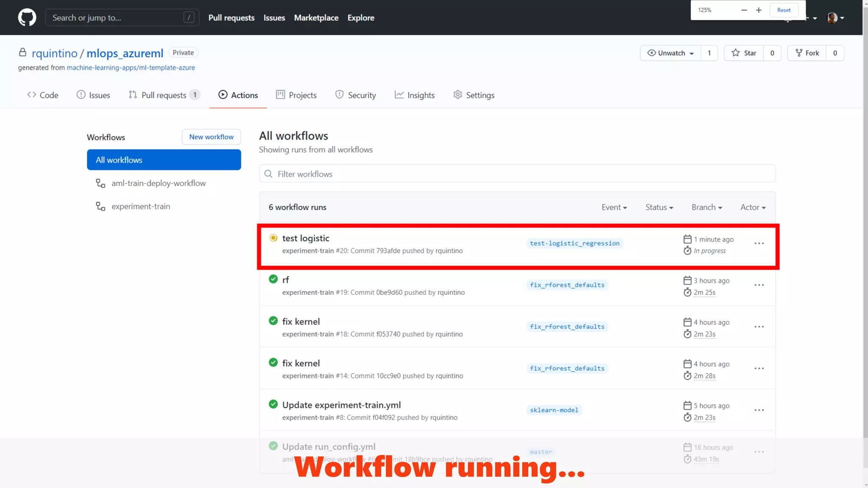This screenshot has height=488, width=868.
Task: Switch to the Projects tab
Action: [x=296, y=95]
